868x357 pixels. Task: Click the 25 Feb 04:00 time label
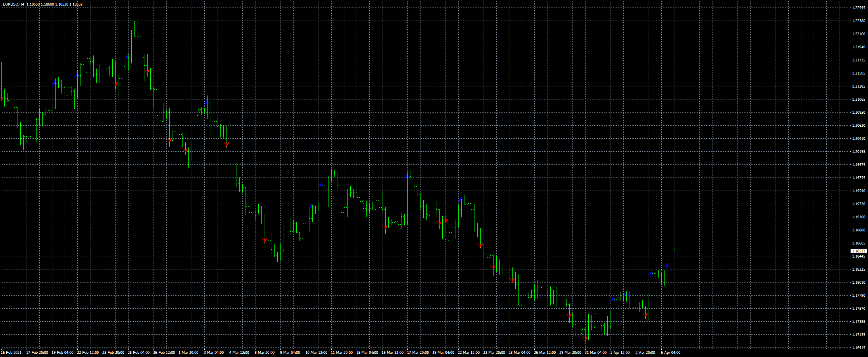(138, 352)
